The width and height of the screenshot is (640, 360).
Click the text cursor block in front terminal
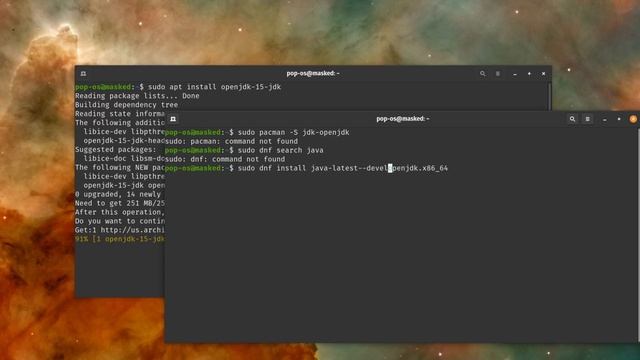point(390,168)
